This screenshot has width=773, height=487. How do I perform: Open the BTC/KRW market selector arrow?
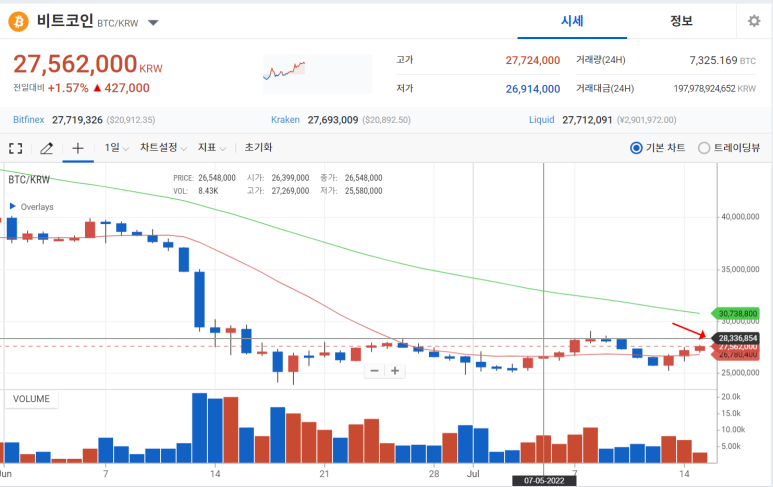[153, 23]
